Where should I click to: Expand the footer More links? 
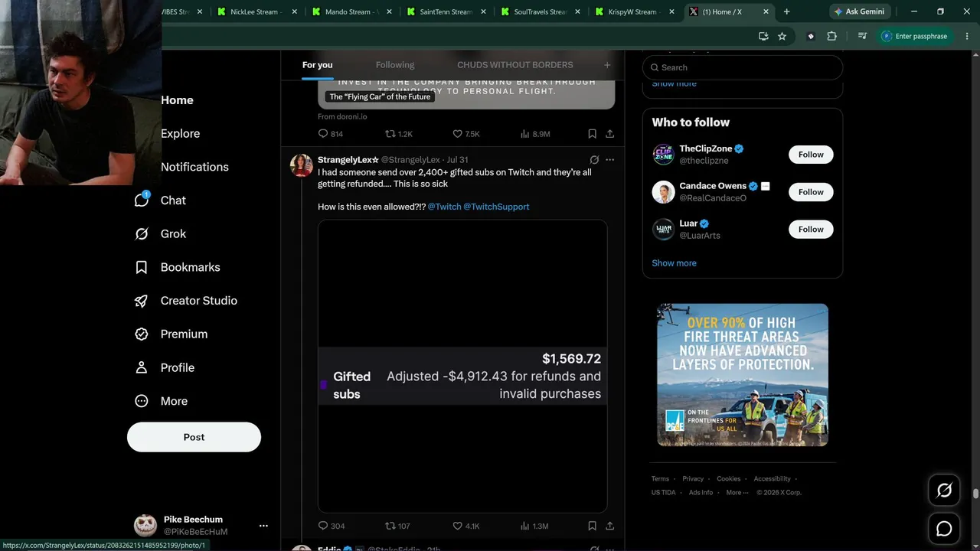pyautogui.click(x=736, y=493)
